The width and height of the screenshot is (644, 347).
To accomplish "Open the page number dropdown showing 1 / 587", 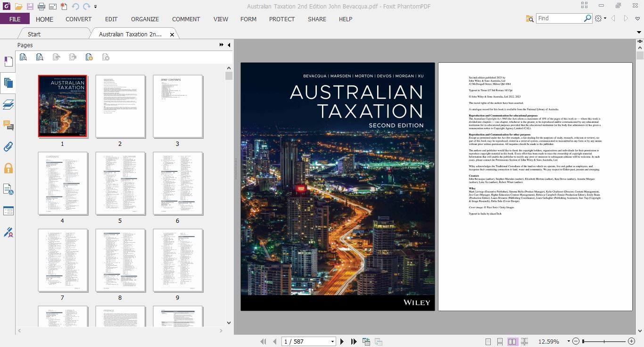I will 332,341.
